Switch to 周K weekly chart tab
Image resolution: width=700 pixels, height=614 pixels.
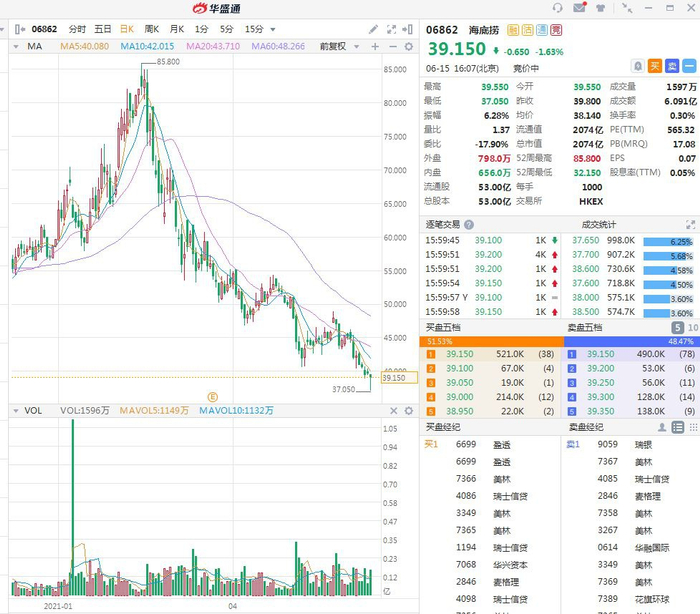[151, 29]
